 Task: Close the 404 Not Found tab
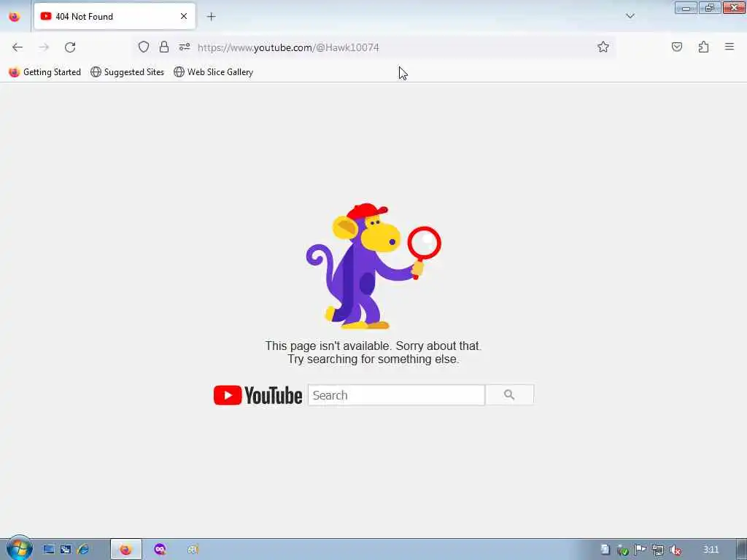pyautogui.click(x=184, y=16)
